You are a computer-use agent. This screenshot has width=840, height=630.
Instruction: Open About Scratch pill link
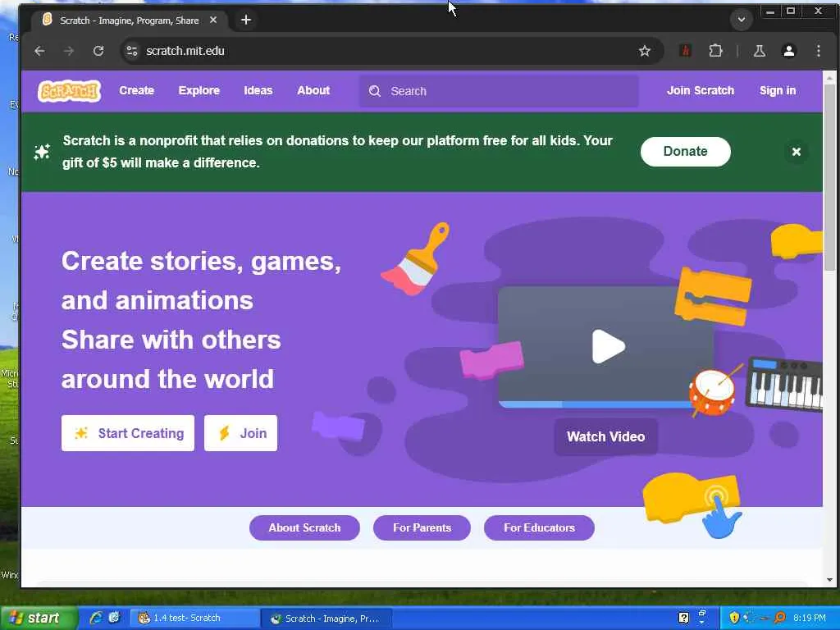point(304,527)
